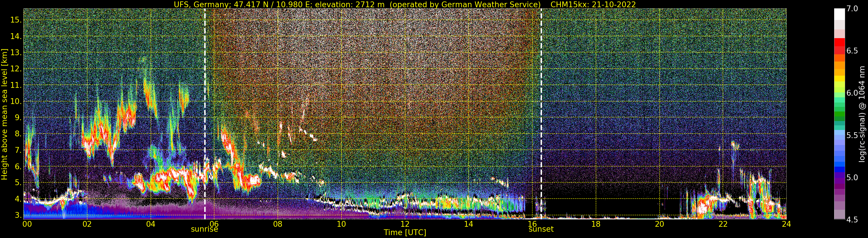
Task: Click the time tick label '18'
Action: point(596,224)
